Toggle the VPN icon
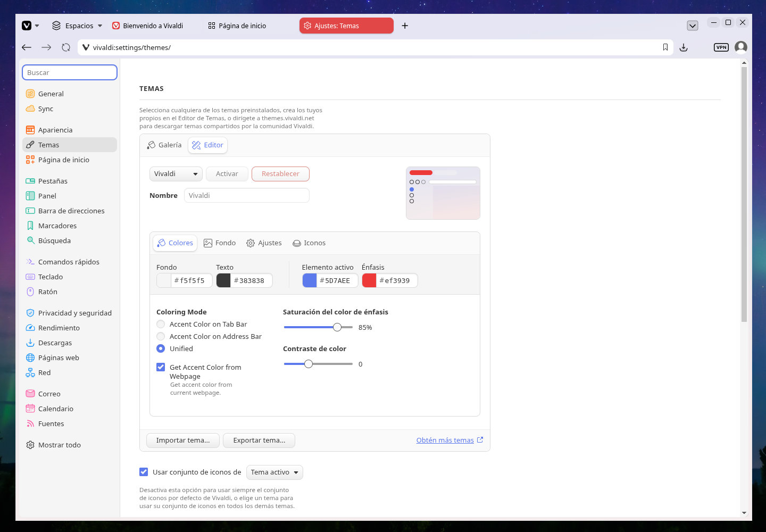This screenshot has width=766, height=532. (x=721, y=47)
